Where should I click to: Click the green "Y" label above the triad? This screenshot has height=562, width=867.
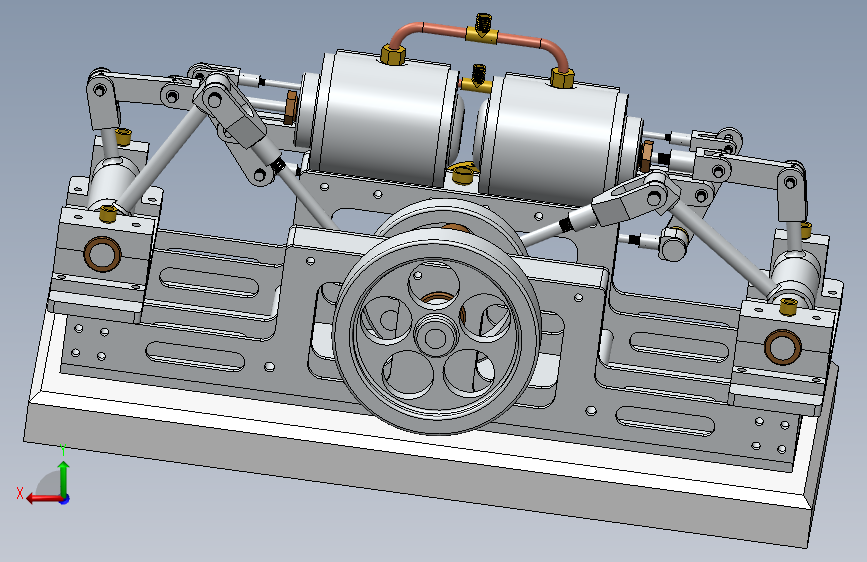click(63, 450)
